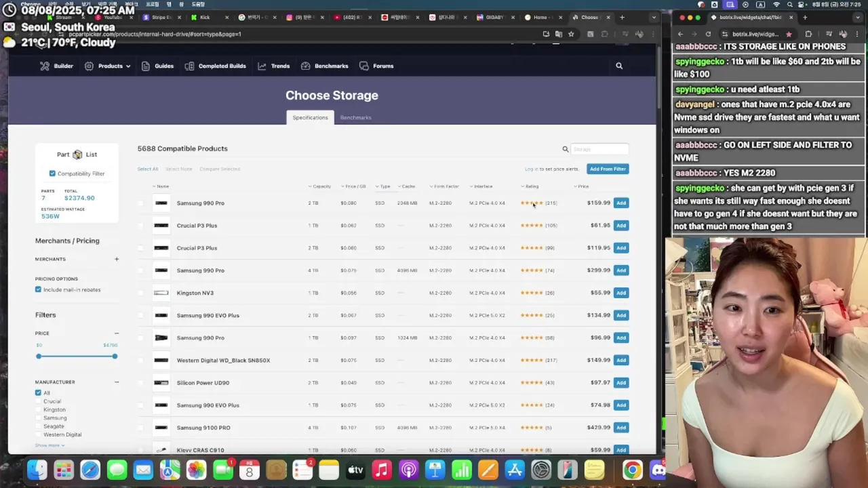
Task: Open the Forums chat bubble icon
Action: 364,66
